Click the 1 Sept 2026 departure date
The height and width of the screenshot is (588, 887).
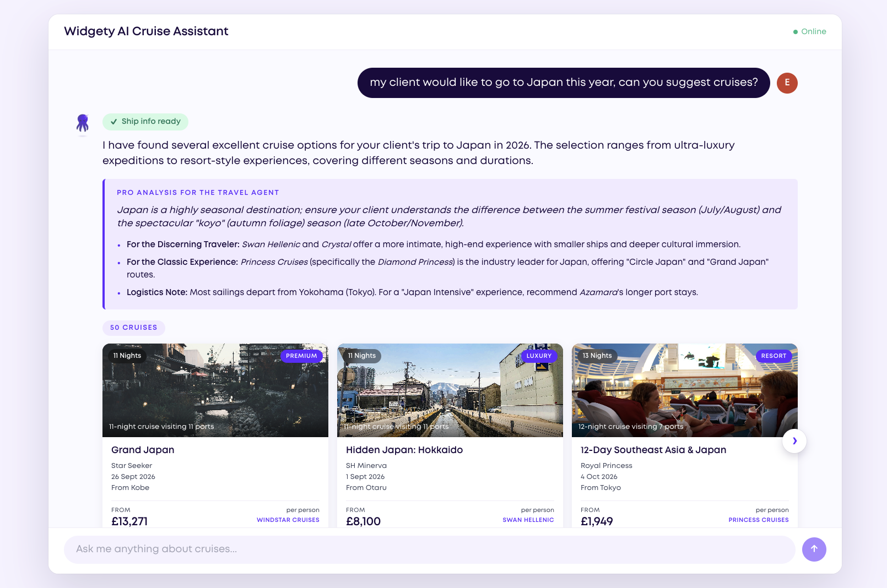(365, 477)
